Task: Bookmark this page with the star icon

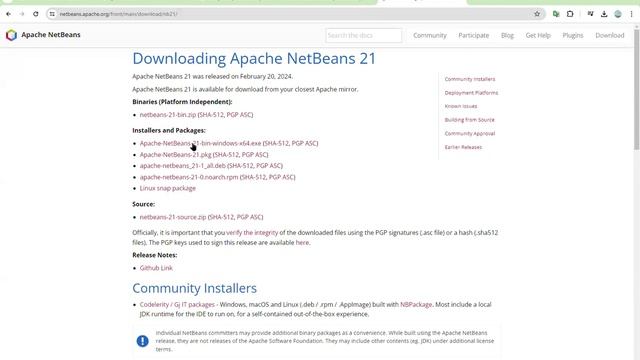Action: pyautogui.click(x=537, y=14)
